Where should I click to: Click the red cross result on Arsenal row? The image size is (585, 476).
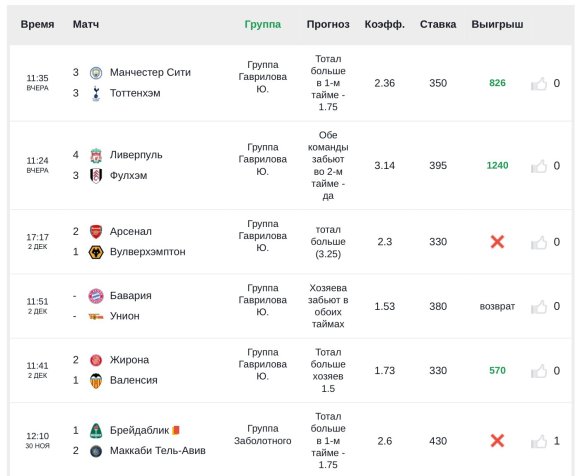pos(497,242)
